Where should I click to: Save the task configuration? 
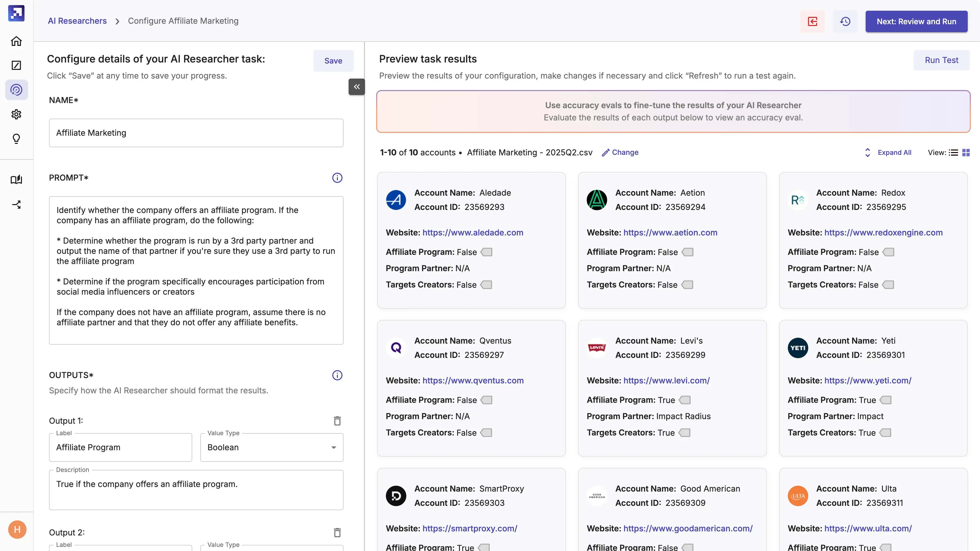point(333,61)
